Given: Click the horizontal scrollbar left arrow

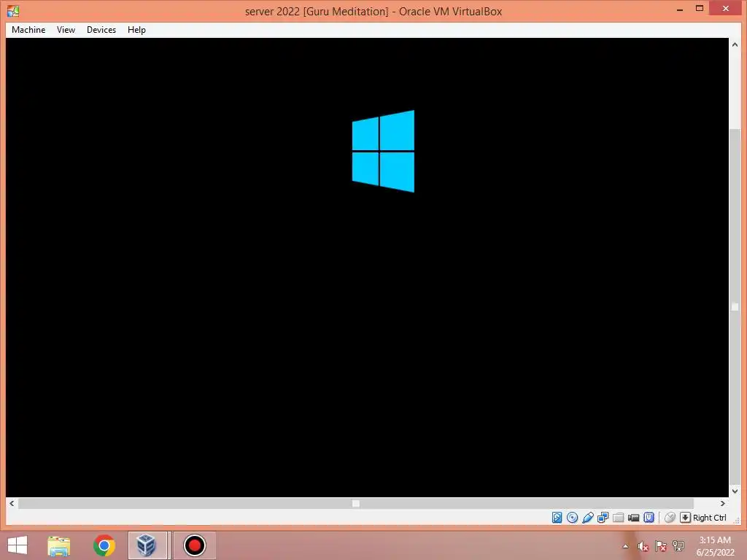Looking at the screenshot, I should coord(12,503).
